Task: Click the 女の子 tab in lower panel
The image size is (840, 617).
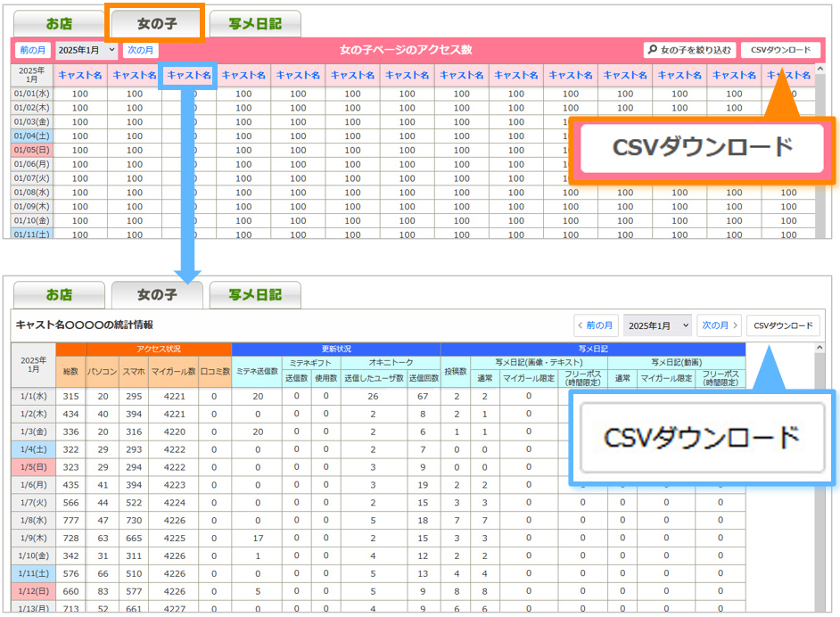Action: pyautogui.click(x=157, y=295)
